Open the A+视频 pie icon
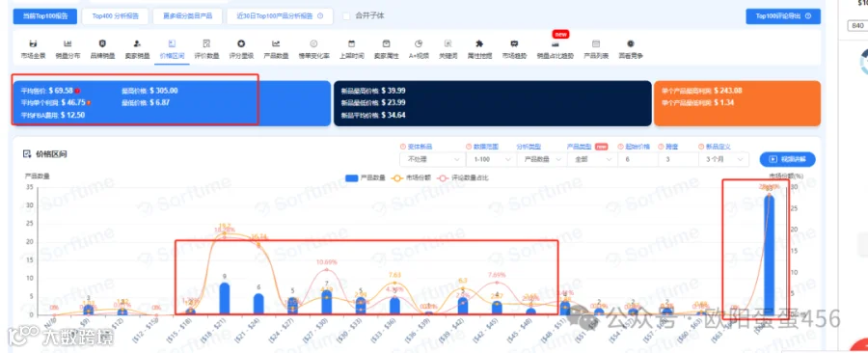Image resolution: width=868 pixels, height=353 pixels. tap(420, 43)
